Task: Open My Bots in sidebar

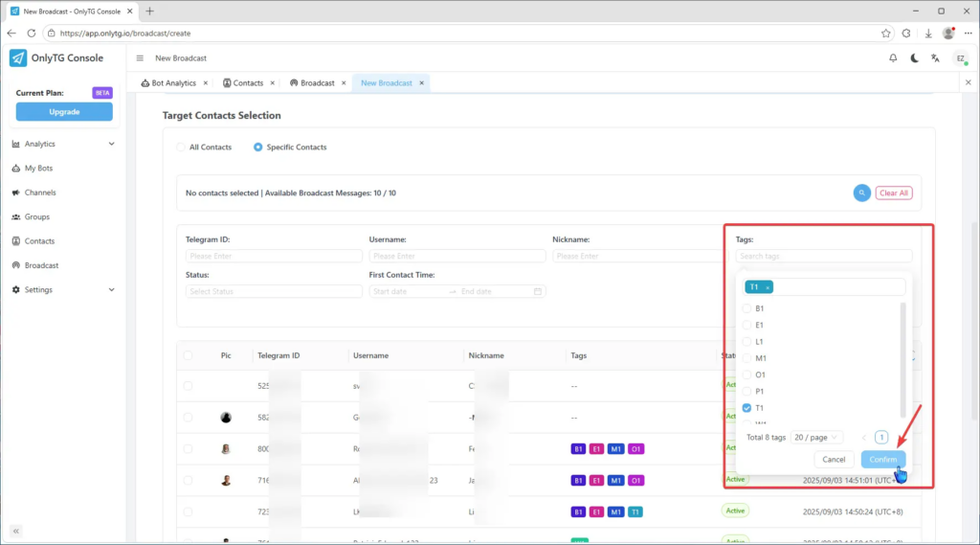Action: click(x=38, y=169)
